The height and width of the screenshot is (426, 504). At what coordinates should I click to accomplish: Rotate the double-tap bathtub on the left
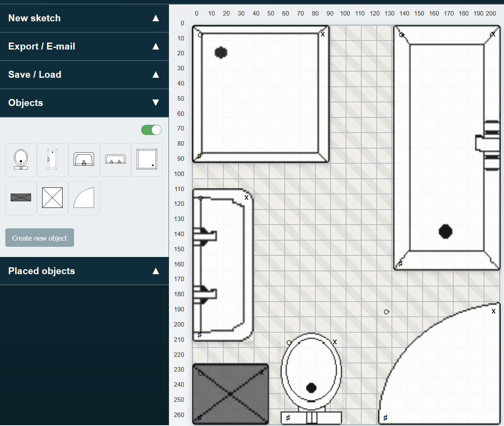[x=200, y=198]
